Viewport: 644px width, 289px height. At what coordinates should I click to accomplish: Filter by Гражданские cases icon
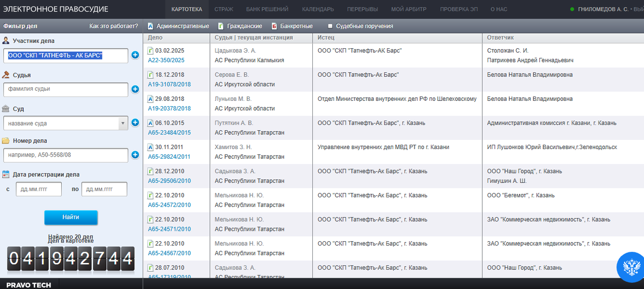tap(221, 26)
